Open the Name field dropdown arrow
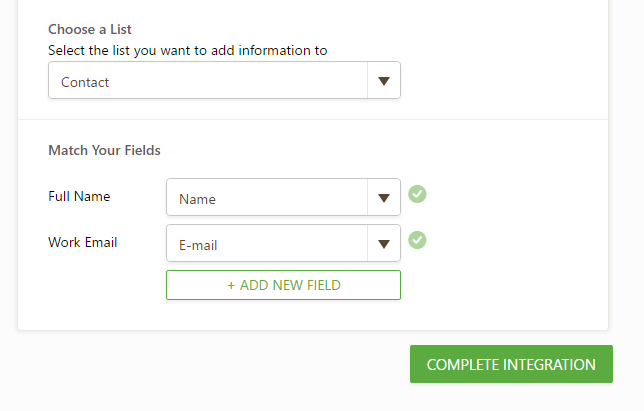644x411 pixels. [x=384, y=198]
